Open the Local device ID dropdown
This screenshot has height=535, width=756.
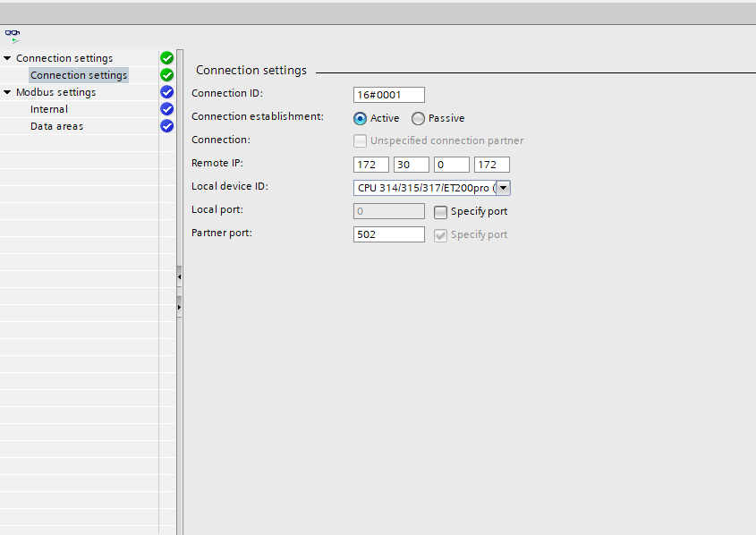(x=503, y=188)
